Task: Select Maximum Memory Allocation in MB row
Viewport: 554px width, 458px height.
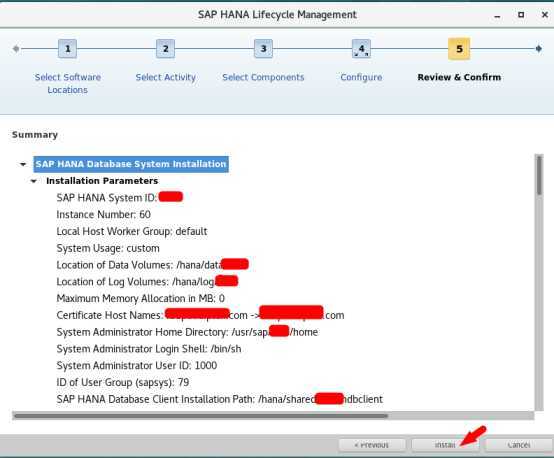Action: [140, 299]
